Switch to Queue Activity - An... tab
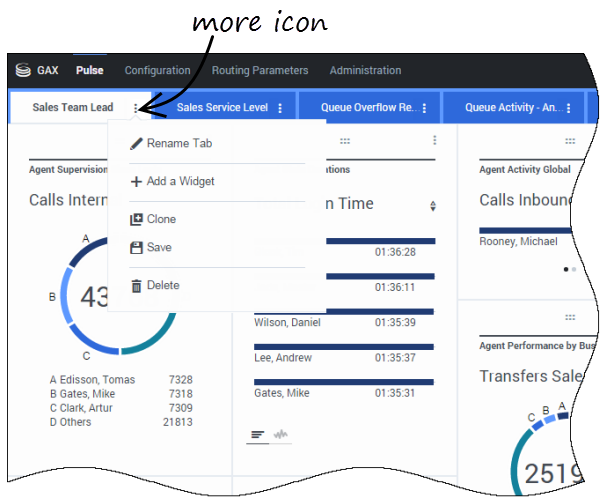Image resolution: width=606 pixels, height=504 pixels. pos(514,107)
